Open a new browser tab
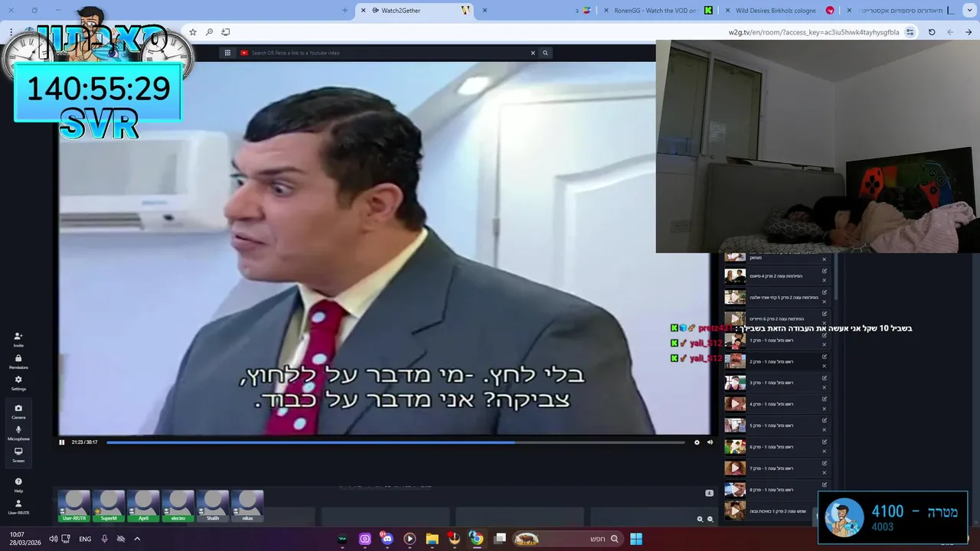The image size is (980, 551). click(345, 11)
